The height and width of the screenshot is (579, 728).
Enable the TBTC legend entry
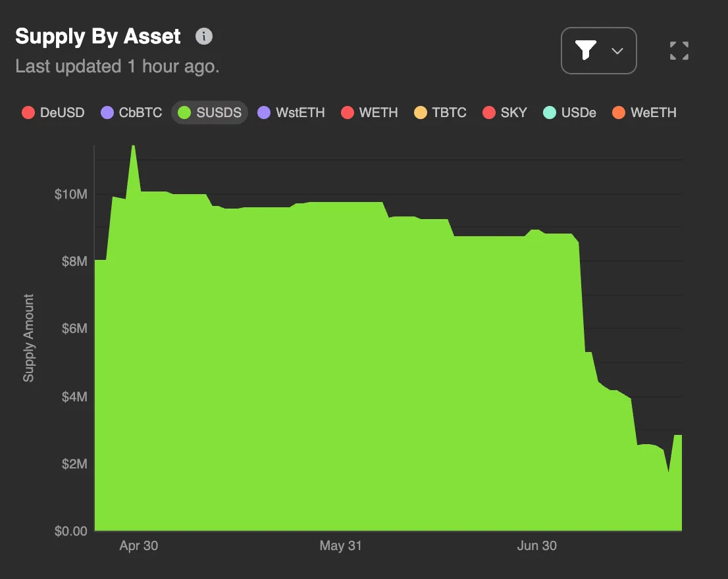[x=440, y=113]
